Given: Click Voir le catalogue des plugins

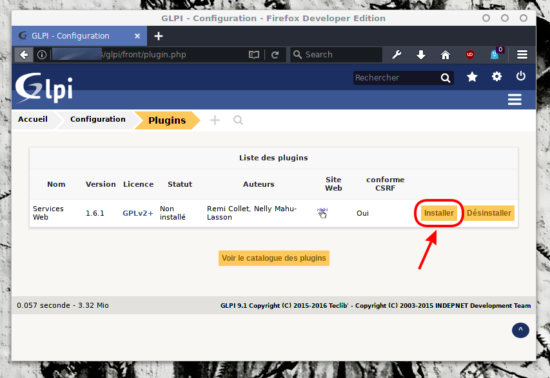Looking at the screenshot, I should (274, 258).
